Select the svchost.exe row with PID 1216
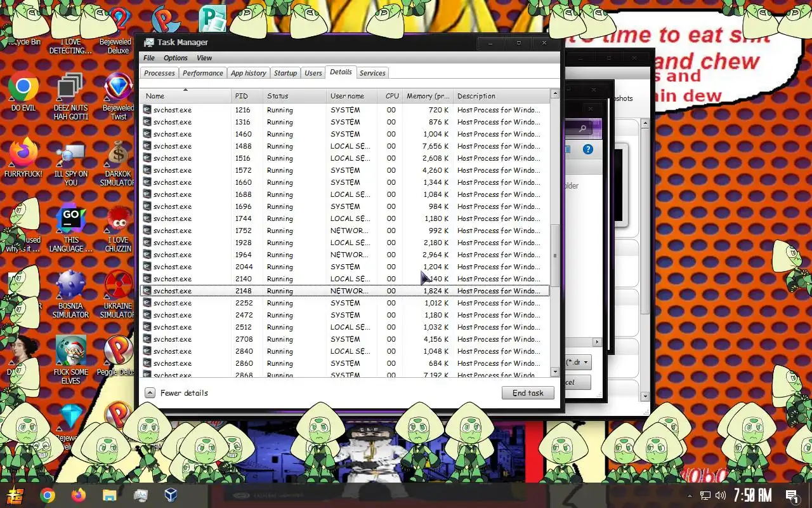 [344, 110]
